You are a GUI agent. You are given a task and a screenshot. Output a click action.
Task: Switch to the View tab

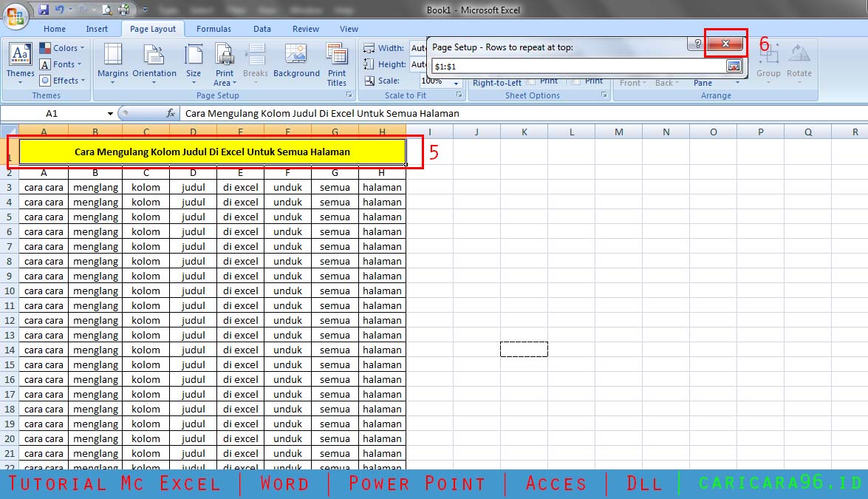(349, 29)
